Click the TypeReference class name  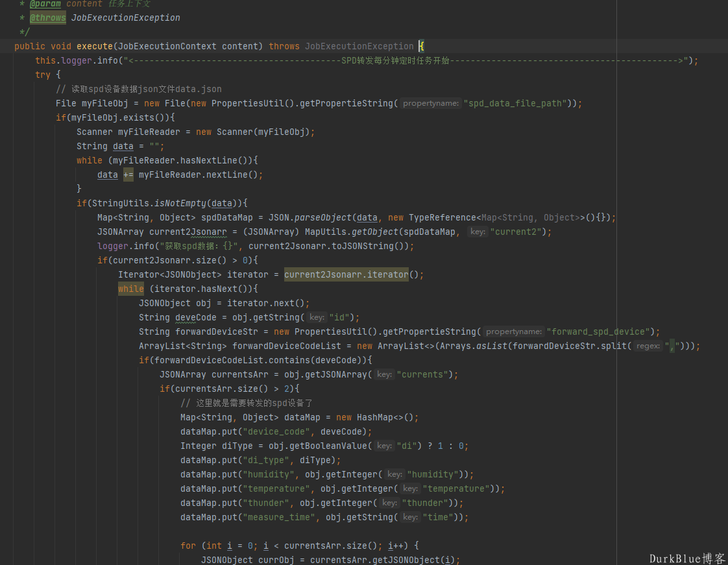click(442, 218)
